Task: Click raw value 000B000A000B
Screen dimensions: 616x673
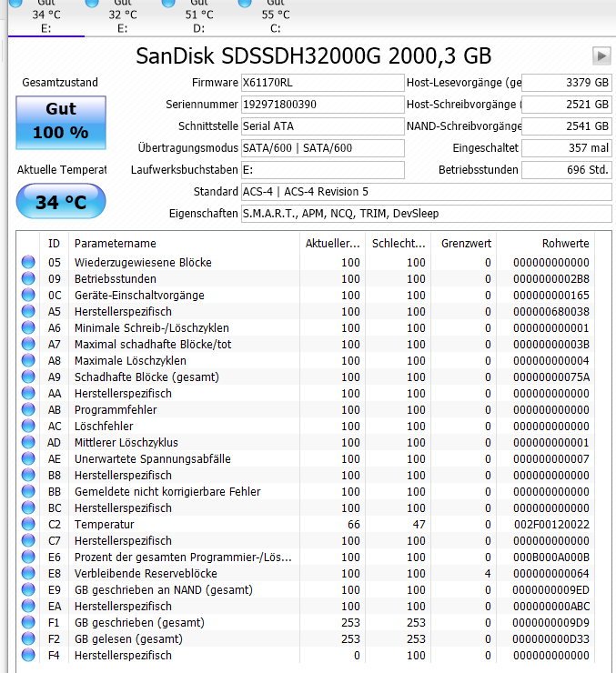Action: click(551, 557)
